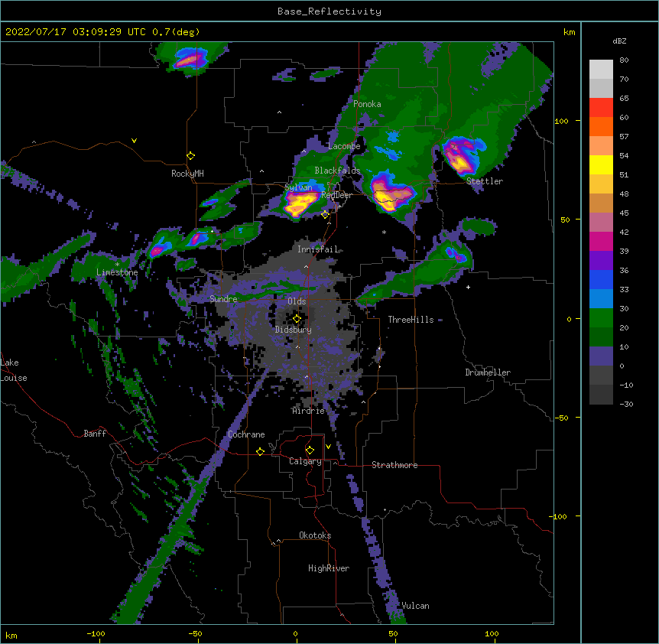This screenshot has height=644, width=659.
Task: Click the white plus marker east of ThreeHills
Action: coord(468,287)
